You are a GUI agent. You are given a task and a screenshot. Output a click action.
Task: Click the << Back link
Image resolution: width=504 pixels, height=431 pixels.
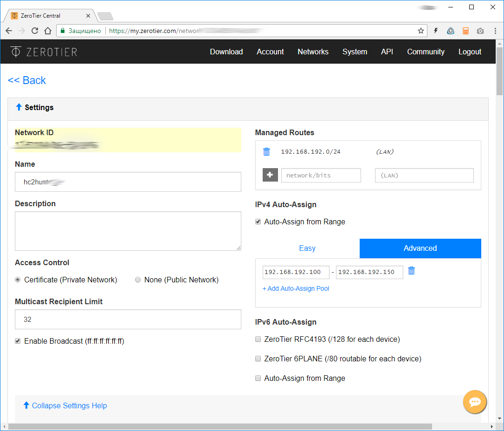coord(26,80)
